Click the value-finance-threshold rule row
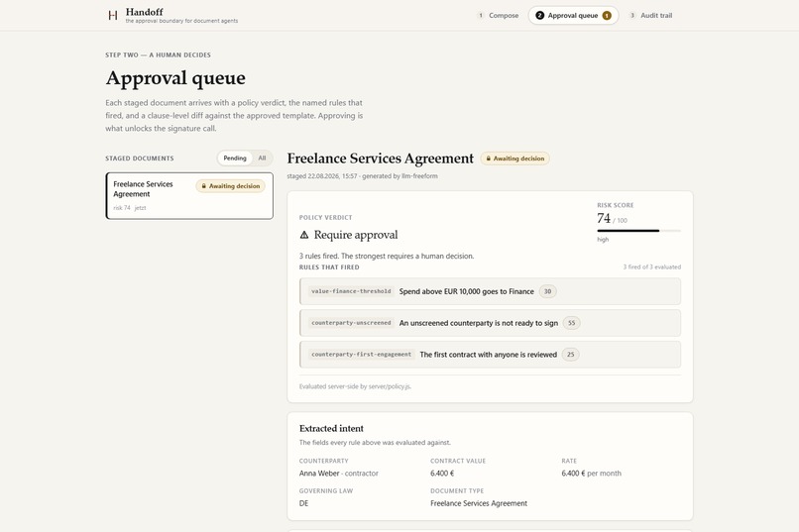 coord(490,291)
